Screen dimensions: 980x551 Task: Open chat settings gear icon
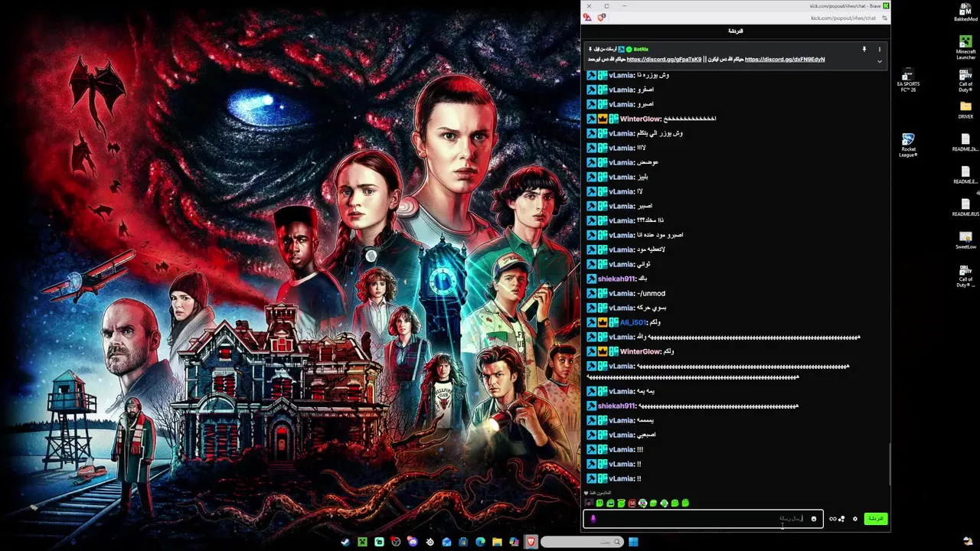(x=855, y=519)
